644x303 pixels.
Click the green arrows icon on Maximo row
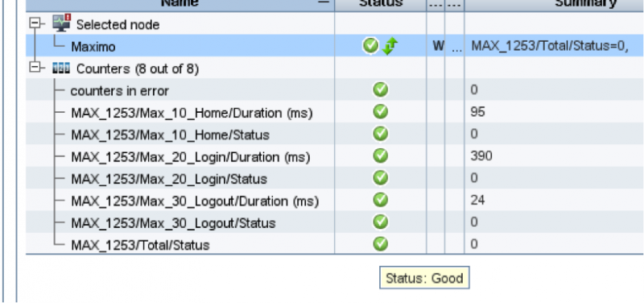click(390, 46)
